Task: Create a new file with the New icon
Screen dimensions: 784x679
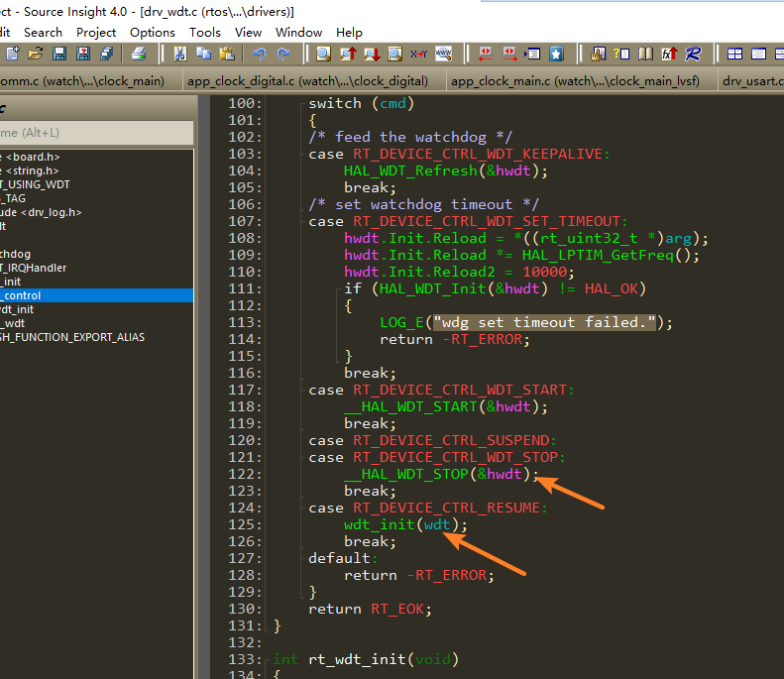Action: pyautogui.click(x=13, y=54)
